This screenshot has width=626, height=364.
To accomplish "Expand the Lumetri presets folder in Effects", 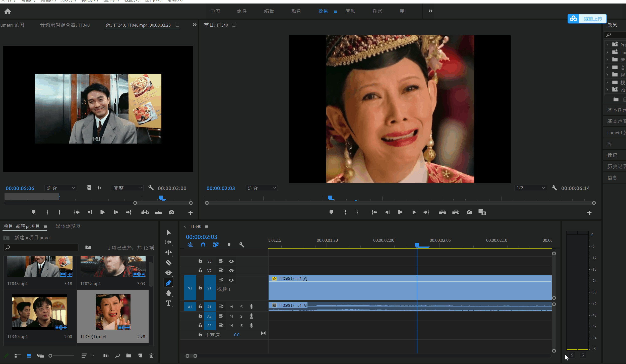I will (607, 52).
